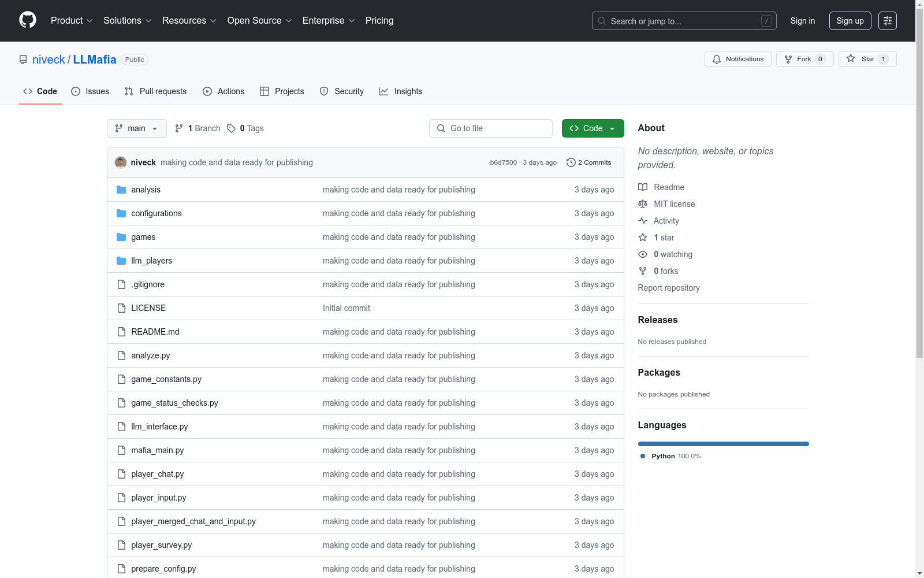Click the eye icon beside 0 watching

[x=643, y=254]
